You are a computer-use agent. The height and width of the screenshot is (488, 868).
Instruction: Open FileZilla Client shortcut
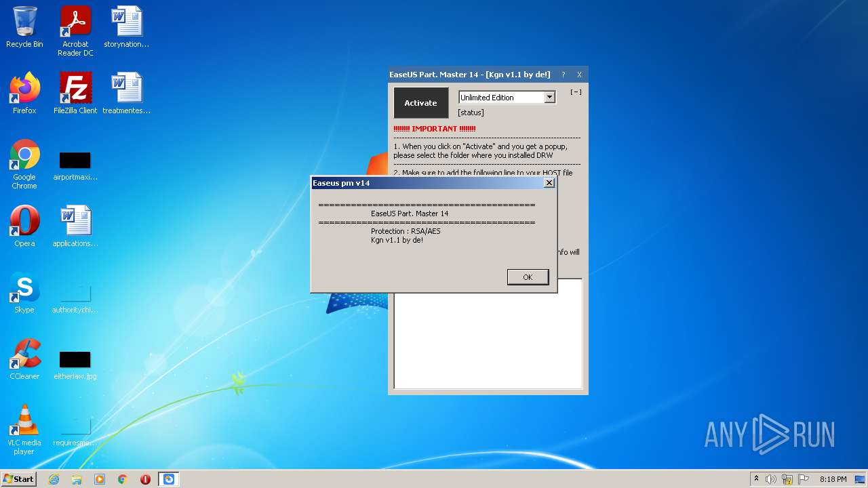coord(75,94)
